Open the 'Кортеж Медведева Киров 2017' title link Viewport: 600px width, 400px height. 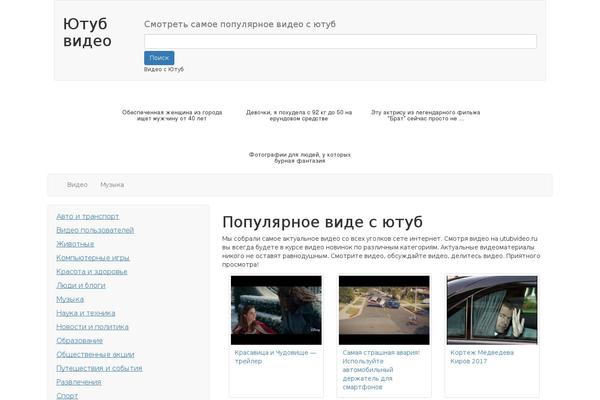pos(482,357)
